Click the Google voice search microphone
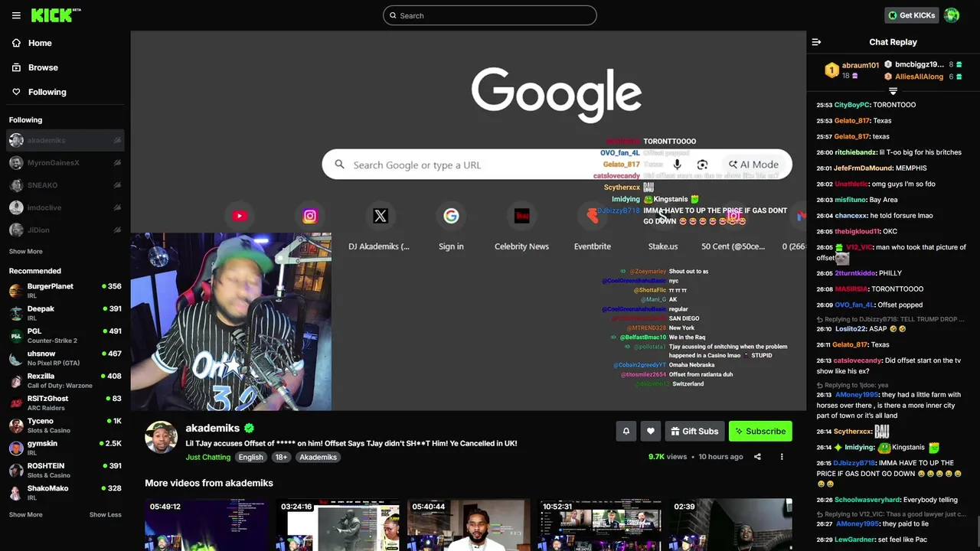The width and height of the screenshot is (980, 551). click(677, 165)
